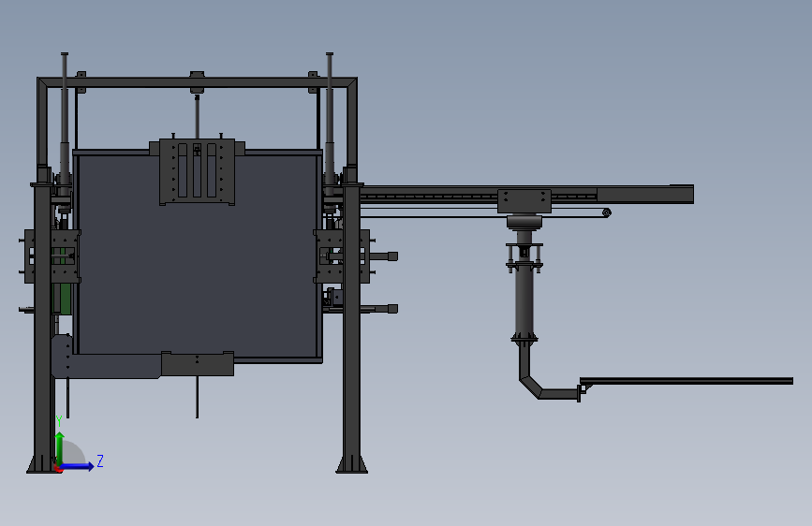812x526 pixels.
Task: Select the slotted bracket plate at the panel's top center
Action: point(197,171)
